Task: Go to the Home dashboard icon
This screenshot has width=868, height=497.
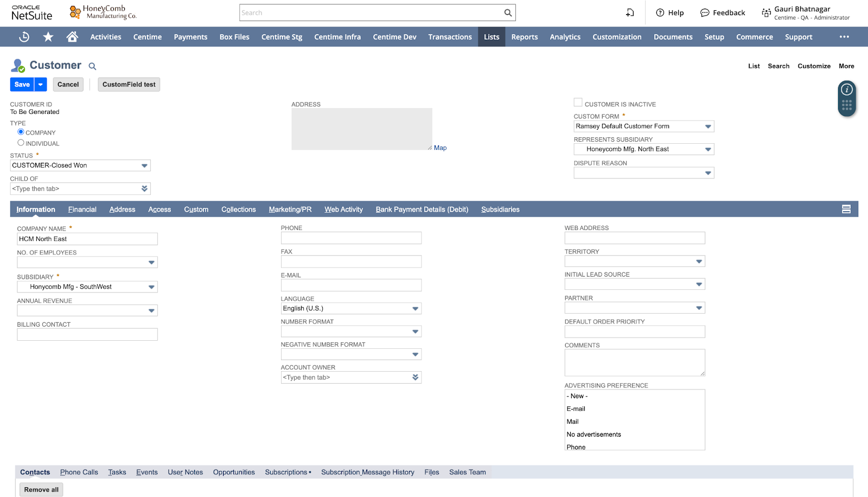Action: 72,37
